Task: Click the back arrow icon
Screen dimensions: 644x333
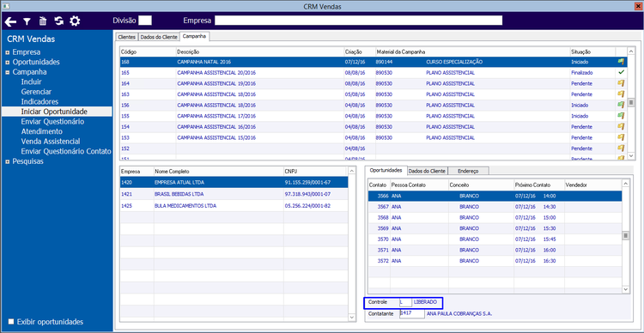Action: (10, 21)
